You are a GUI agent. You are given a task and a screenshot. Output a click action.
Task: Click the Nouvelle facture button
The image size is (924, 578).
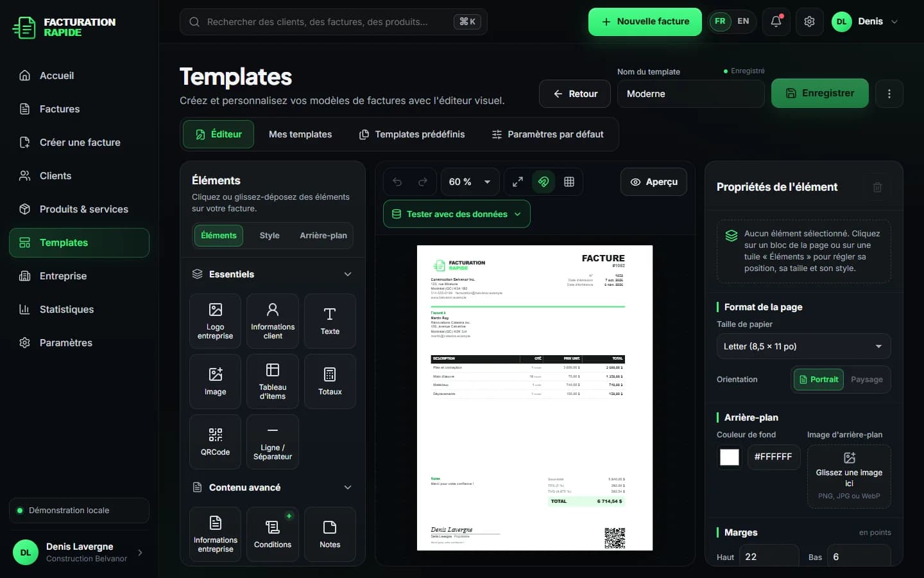[x=645, y=22]
